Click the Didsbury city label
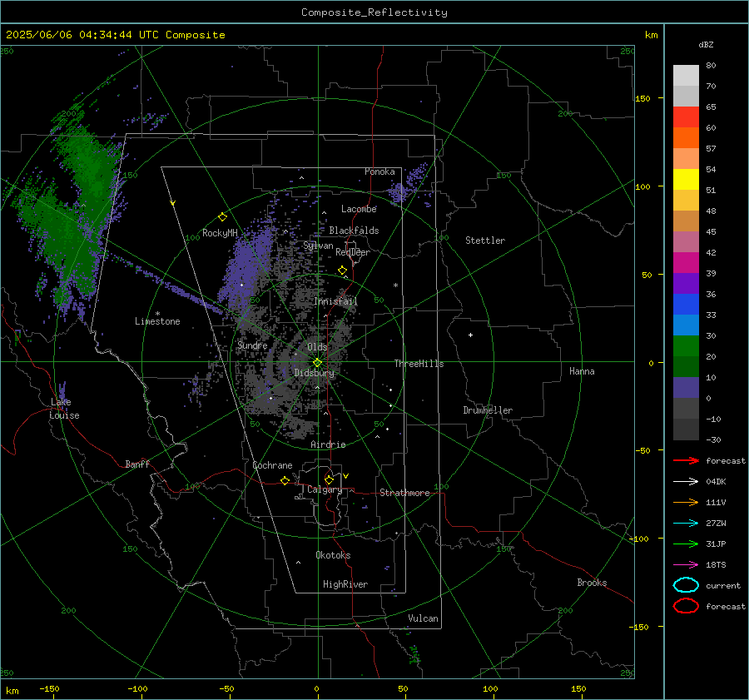Image resolution: width=749 pixels, height=700 pixels. pyautogui.click(x=314, y=373)
